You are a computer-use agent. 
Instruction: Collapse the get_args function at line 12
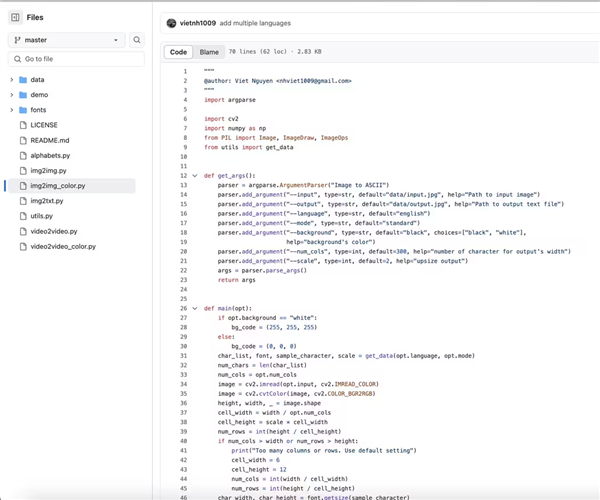pyautogui.click(x=195, y=176)
